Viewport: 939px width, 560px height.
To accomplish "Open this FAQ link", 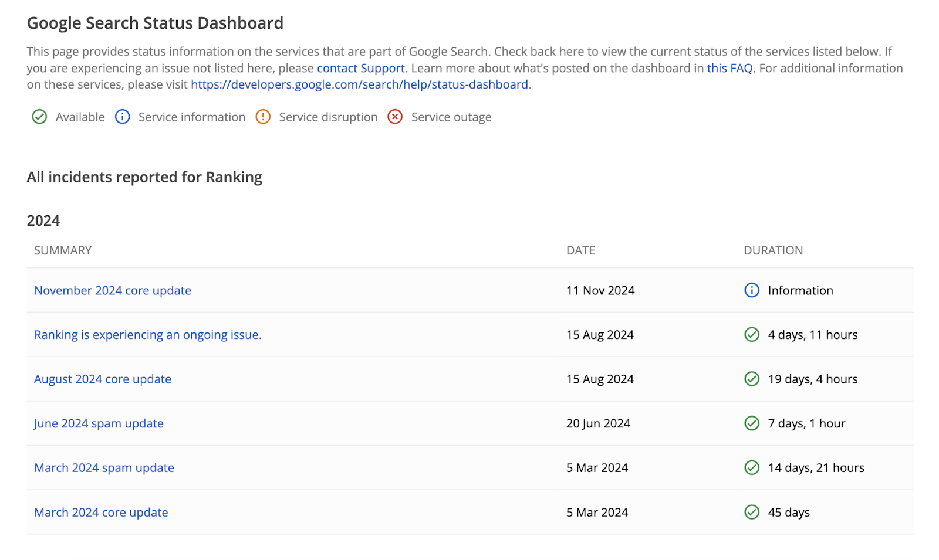I will [x=730, y=68].
